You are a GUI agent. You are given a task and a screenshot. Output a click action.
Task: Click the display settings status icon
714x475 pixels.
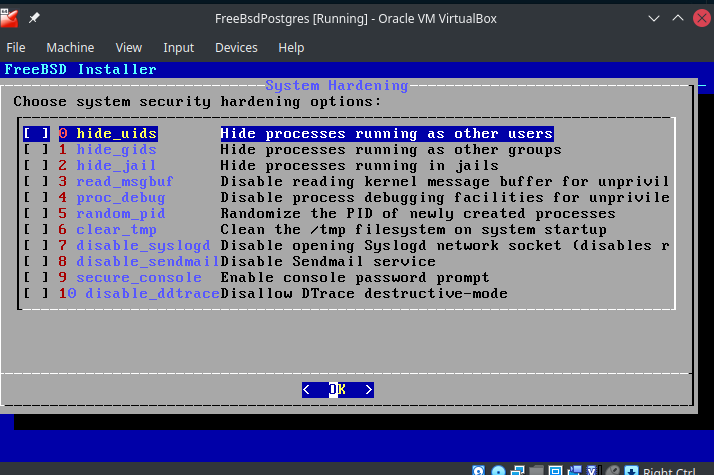click(x=556, y=470)
